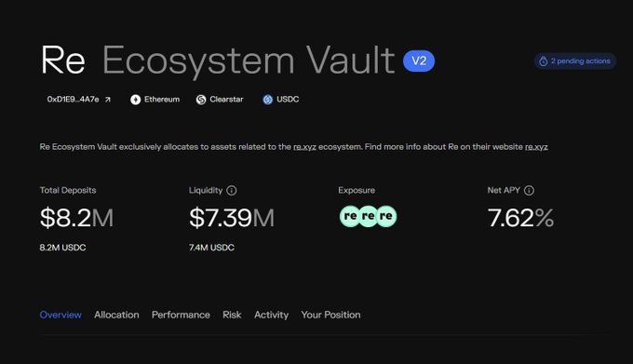This screenshot has height=364, width=633.
Task: Click the 'Liquidity' label text
Action: pos(206,191)
